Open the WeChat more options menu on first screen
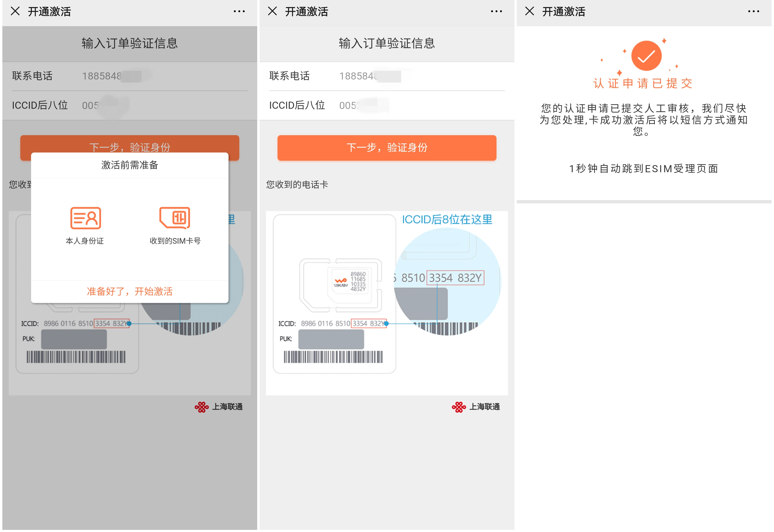This screenshot has width=774, height=532. pos(239,11)
